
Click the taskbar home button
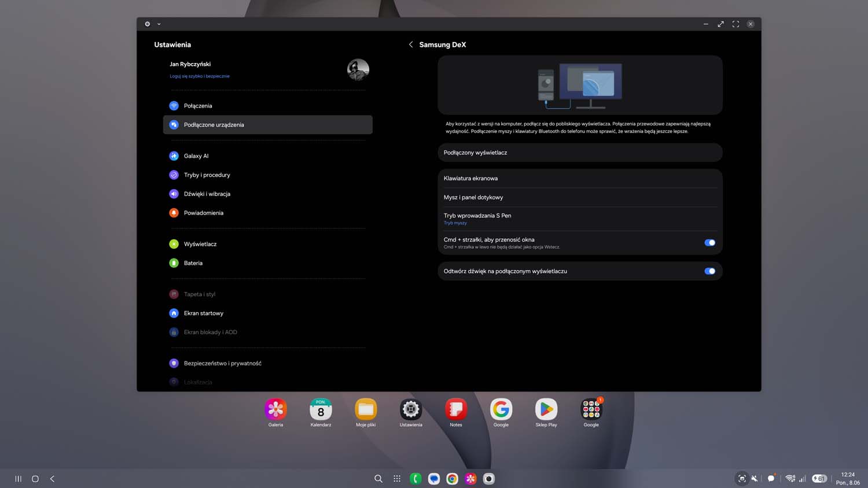(35, 479)
